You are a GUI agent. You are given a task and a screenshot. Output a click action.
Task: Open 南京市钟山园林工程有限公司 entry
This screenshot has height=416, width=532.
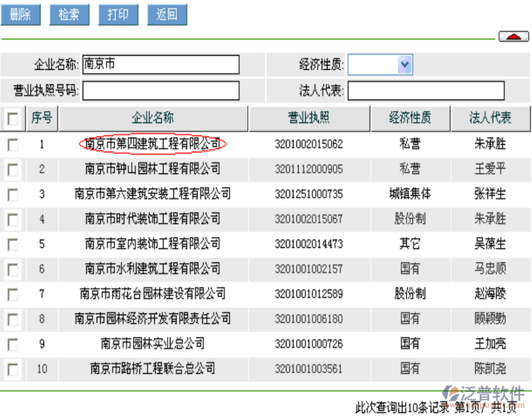click(153, 169)
